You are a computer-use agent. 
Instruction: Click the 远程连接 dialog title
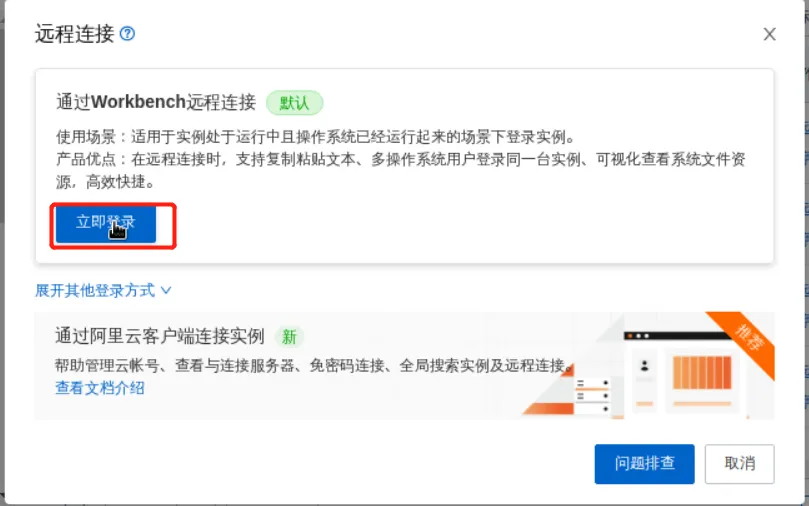pyautogui.click(x=74, y=34)
